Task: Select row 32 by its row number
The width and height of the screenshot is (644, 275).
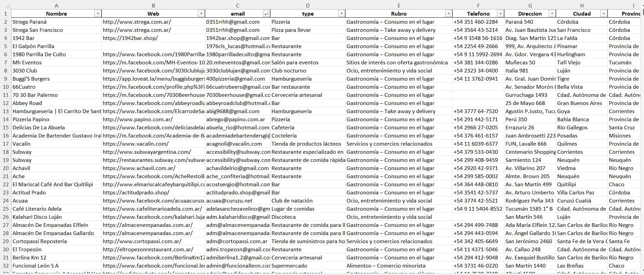Action: click(5, 266)
